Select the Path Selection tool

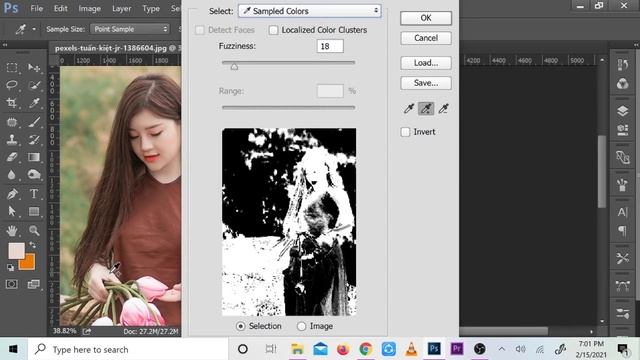click(x=12, y=211)
